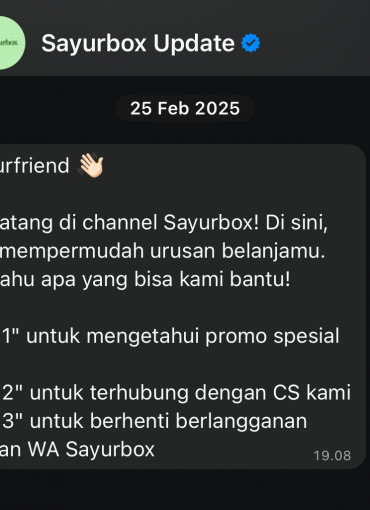This screenshot has height=510, width=370.
Task: Click the word 'urfriend' in greeting
Action: (35, 165)
